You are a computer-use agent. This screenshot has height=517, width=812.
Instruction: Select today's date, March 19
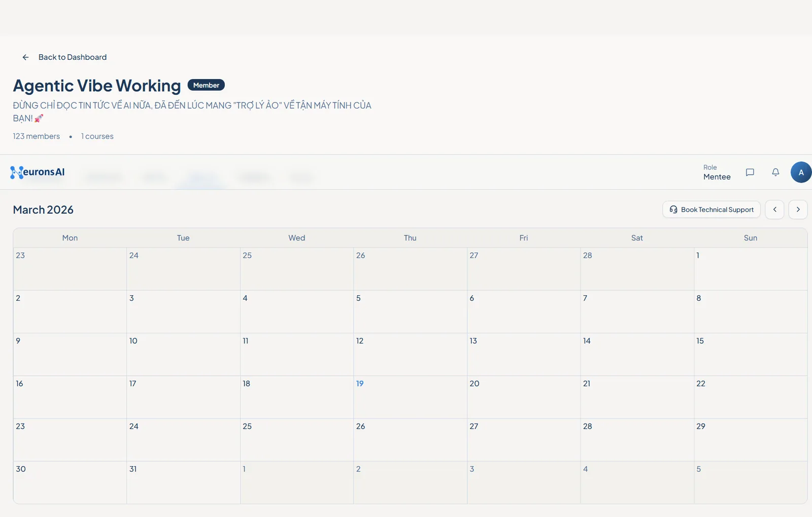point(410,397)
